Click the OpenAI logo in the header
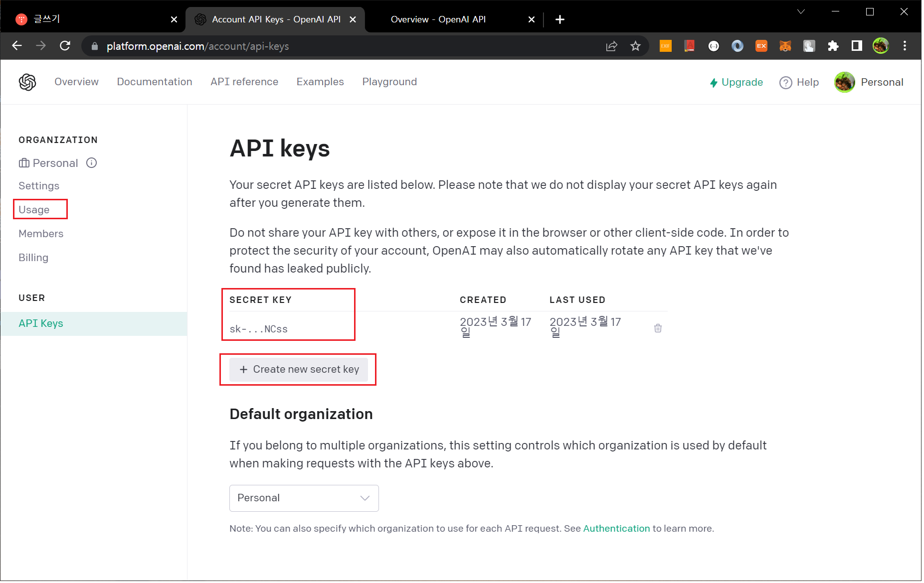The height and width of the screenshot is (583, 924). tap(27, 82)
